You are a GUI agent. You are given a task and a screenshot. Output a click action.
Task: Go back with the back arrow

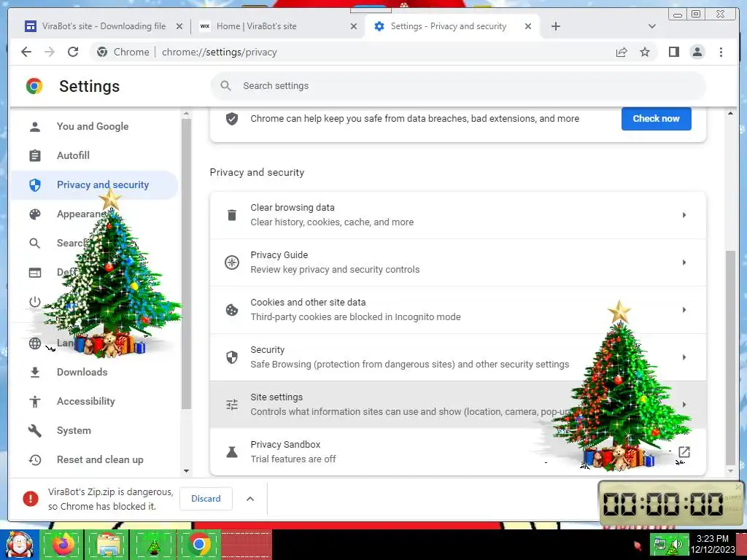click(26, 52)
